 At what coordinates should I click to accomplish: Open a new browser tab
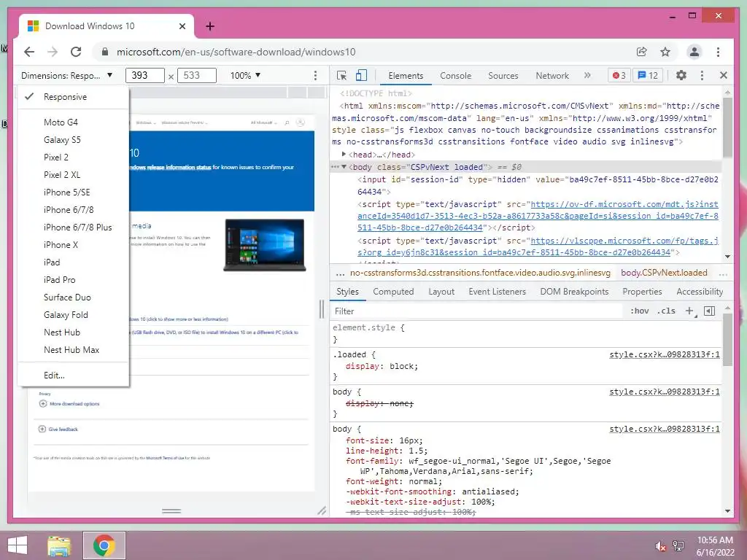tap(210, 26)
